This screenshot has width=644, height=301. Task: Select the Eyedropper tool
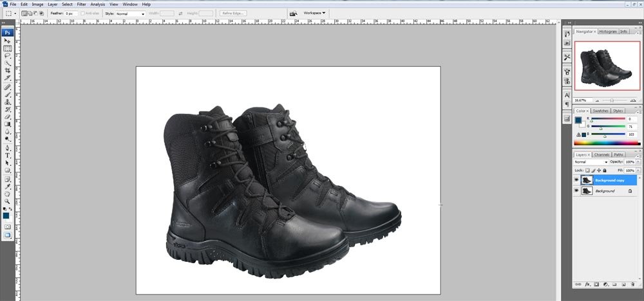tap(7, 187)
